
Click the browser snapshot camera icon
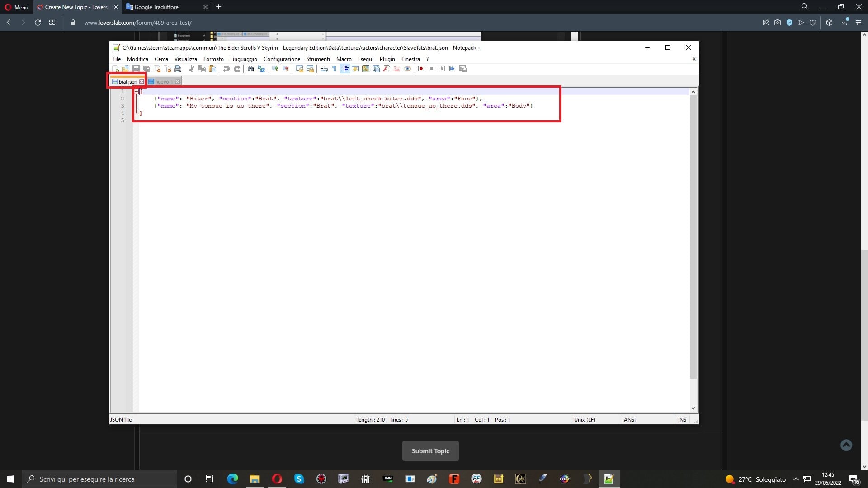coord(778,23)
